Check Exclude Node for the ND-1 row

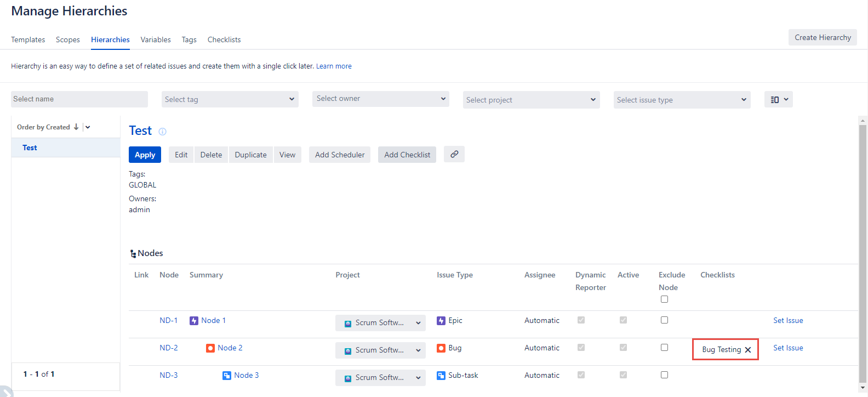click(664, 320)
